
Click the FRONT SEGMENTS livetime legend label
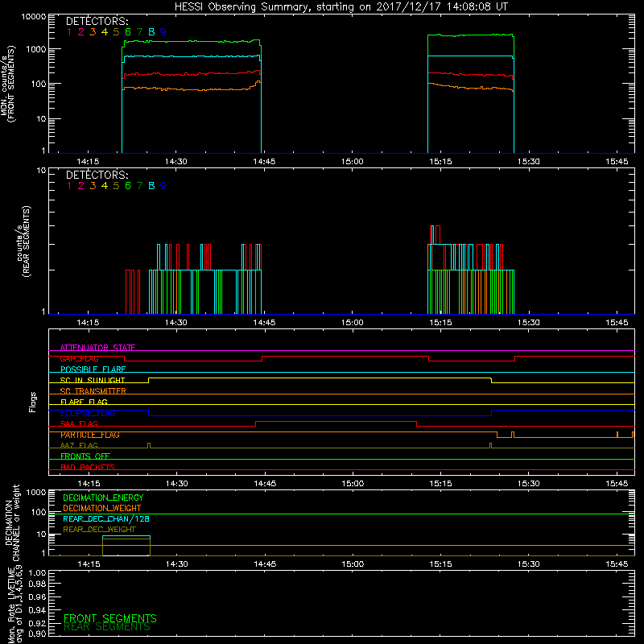coord(110,618)
